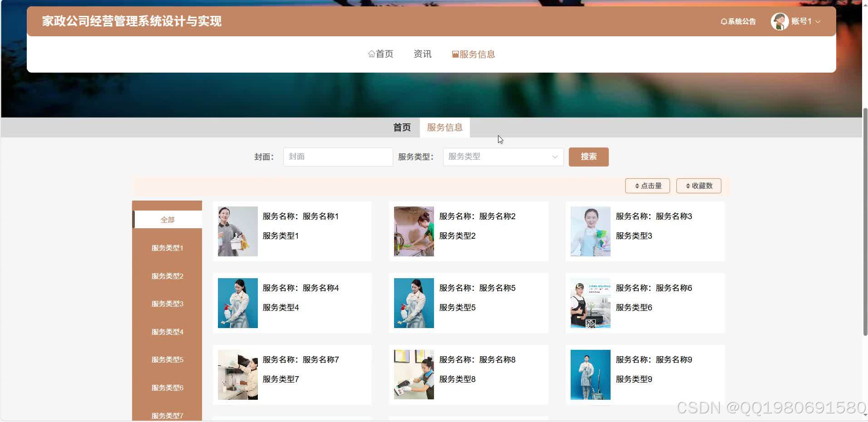Image resolution: width=868 pixels, height=422 pixels.
Task: Toggle sorting by 收藏数
Action: click(x=698, y=186)
